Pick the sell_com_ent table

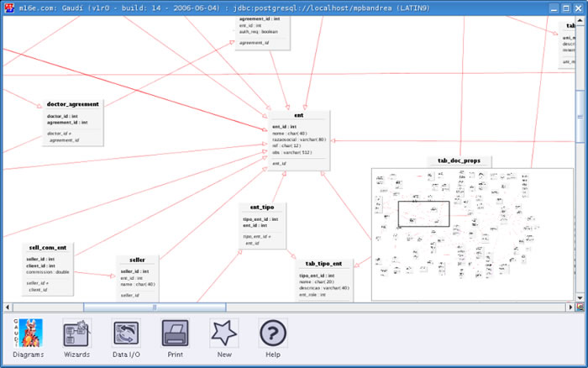[50, 249]
